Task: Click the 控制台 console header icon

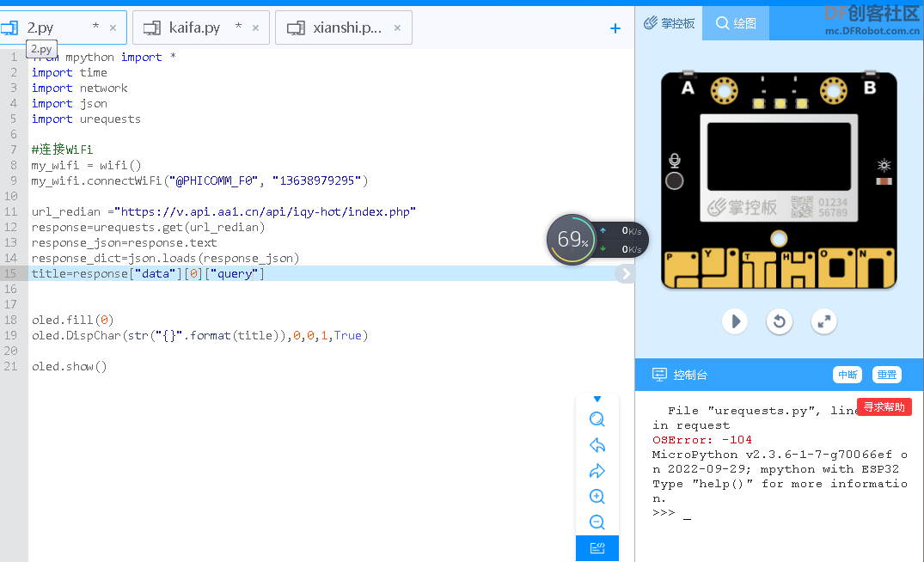Action: click(659, 375)
